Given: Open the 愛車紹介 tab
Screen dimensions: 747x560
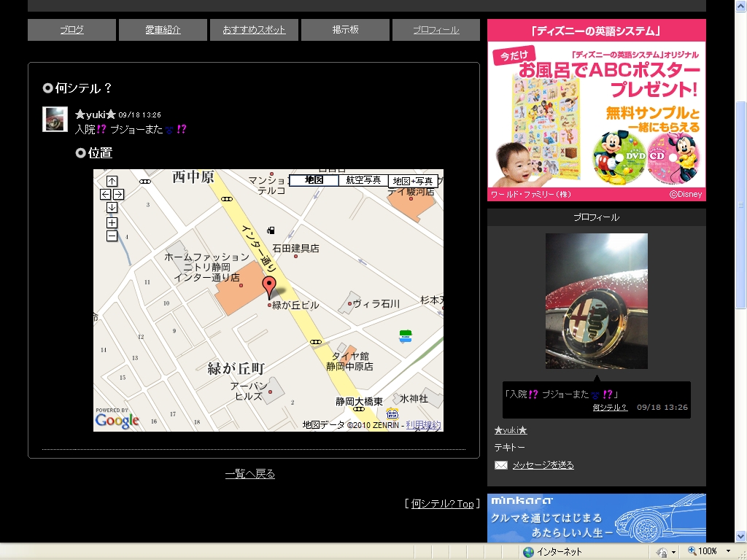Looking at the screenshot, I should point(163,29).
